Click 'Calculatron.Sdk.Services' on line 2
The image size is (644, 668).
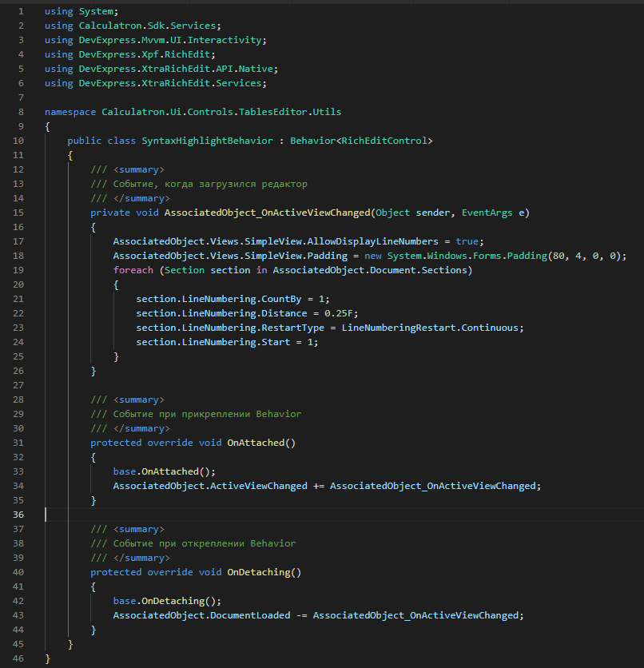click(147, 26)
